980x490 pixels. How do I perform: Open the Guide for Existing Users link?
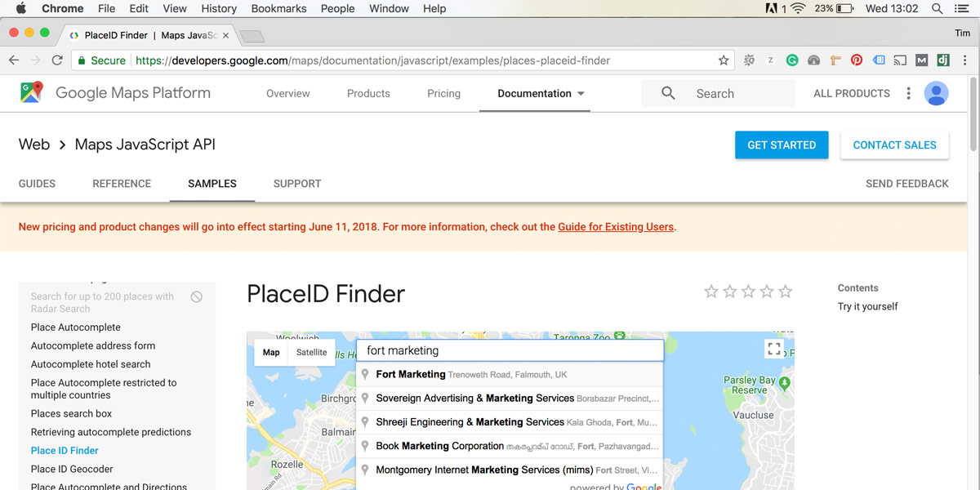coord(616,227)
